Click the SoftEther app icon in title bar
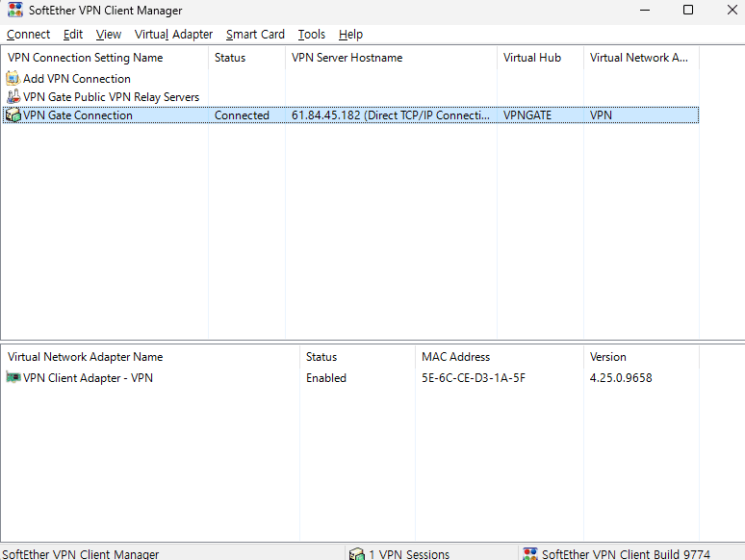The image size is (745, 560). (15, 11)
